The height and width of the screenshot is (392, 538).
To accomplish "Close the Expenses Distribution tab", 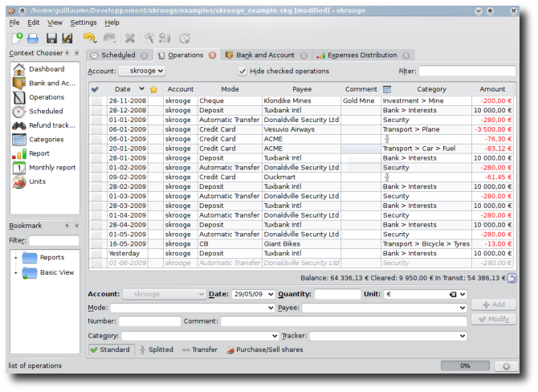I will tap(406, 55).
